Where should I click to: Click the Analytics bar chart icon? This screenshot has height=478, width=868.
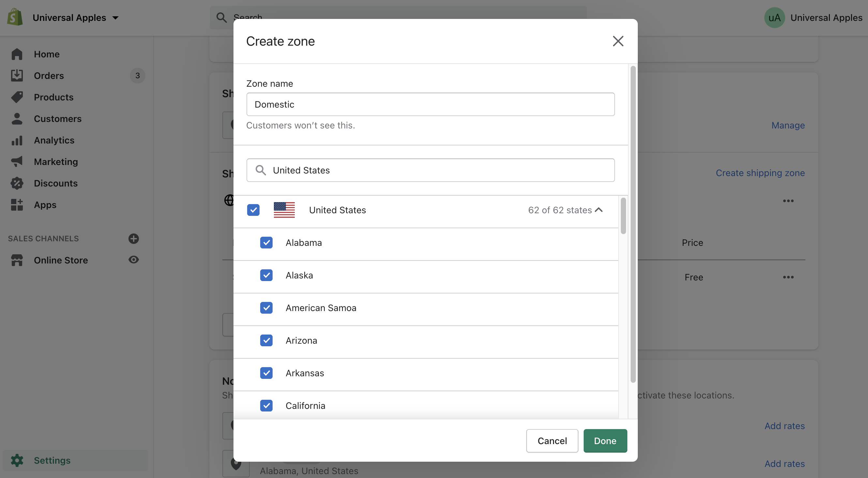tap(17, 140)
